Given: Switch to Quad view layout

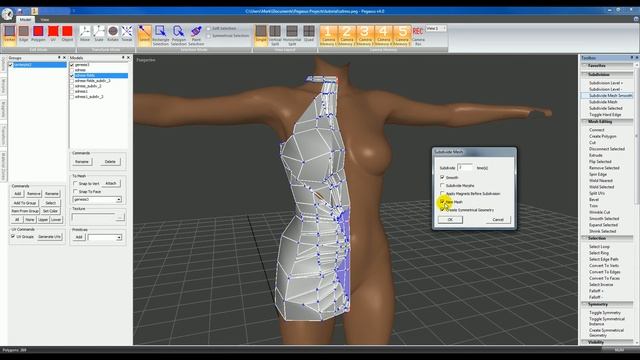Looking at the screenshot, I should click(x=309, y=33).
